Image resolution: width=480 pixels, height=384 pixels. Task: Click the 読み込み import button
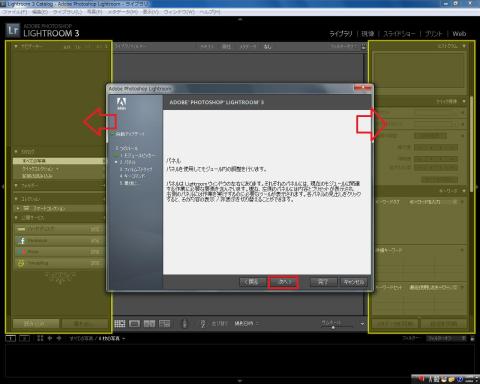36,323
